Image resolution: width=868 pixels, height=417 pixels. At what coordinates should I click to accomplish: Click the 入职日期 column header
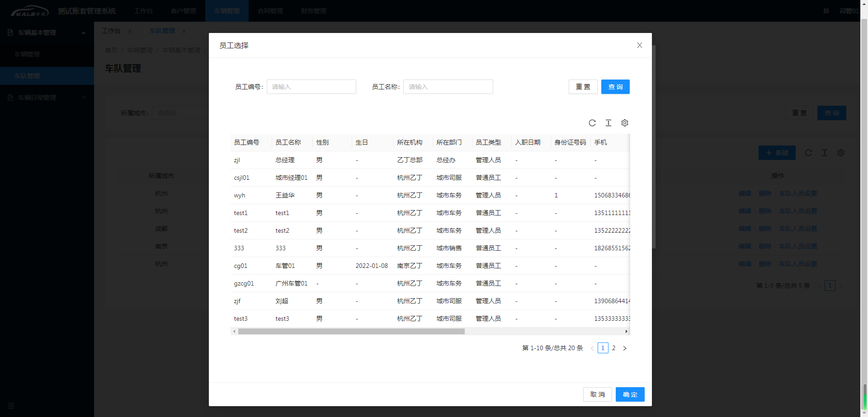(528, 142)
